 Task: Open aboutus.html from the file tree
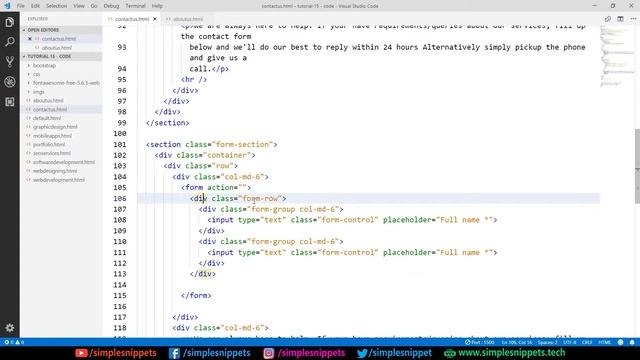(48, 100)
